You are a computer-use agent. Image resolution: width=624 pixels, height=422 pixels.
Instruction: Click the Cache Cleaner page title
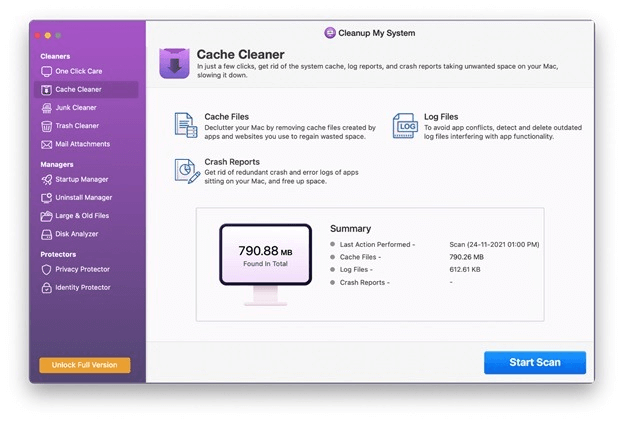(x=240, y=54)
